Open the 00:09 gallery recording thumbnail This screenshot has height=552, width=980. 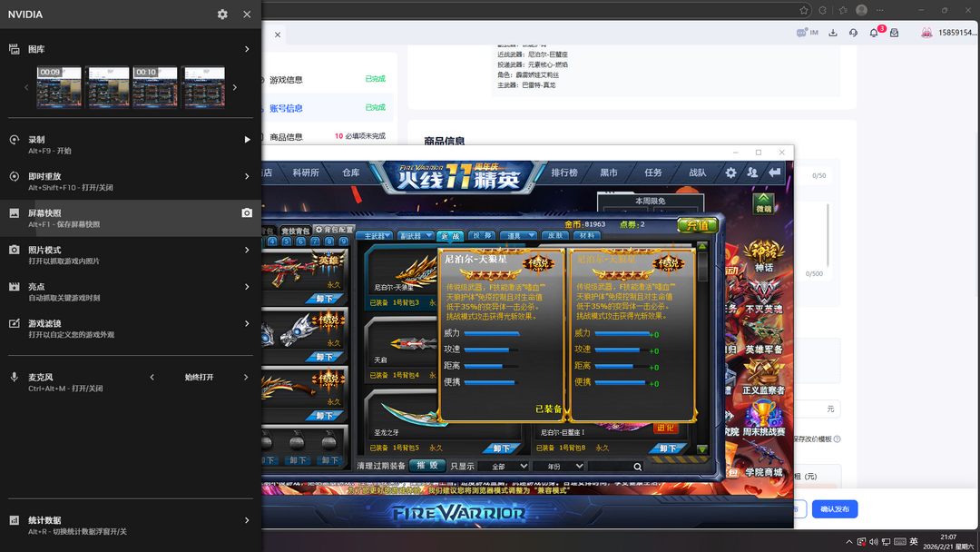point(59,87)
